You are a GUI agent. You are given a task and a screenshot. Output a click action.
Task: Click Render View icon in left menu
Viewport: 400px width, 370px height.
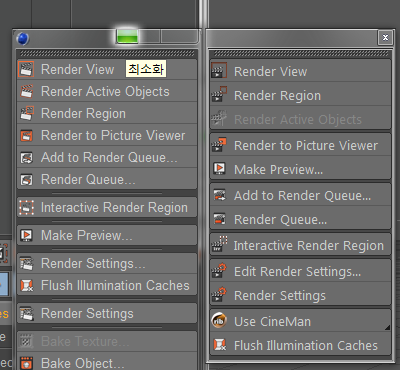coord(26,69)
